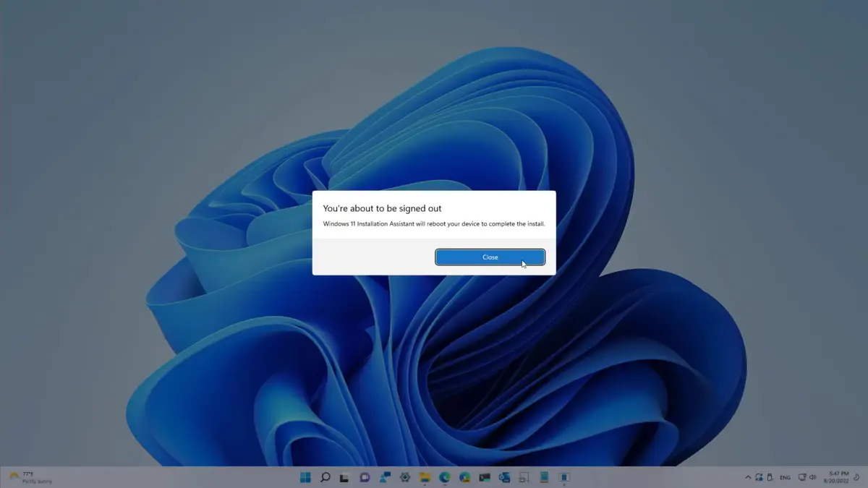This screenshot has height=488, width=868.
Task: Open Task View in the taskbar
Action: point(344,478)
